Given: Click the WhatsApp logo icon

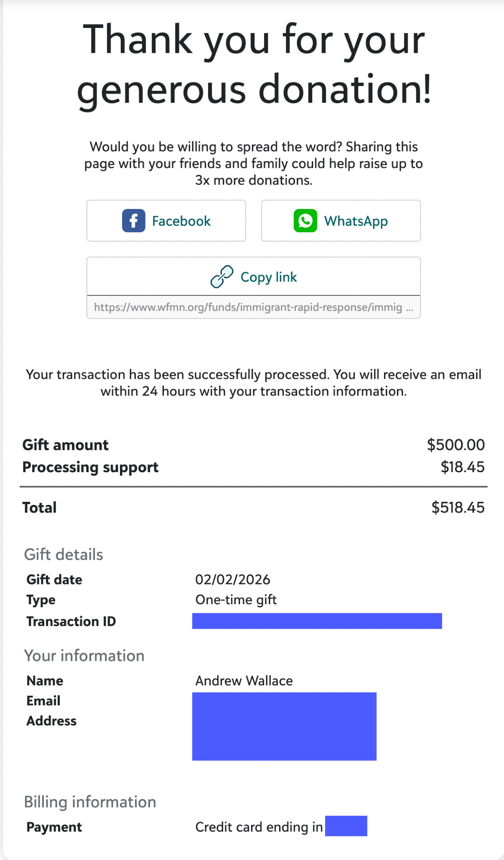Looking at the screenshot, I should pos(305,221).
